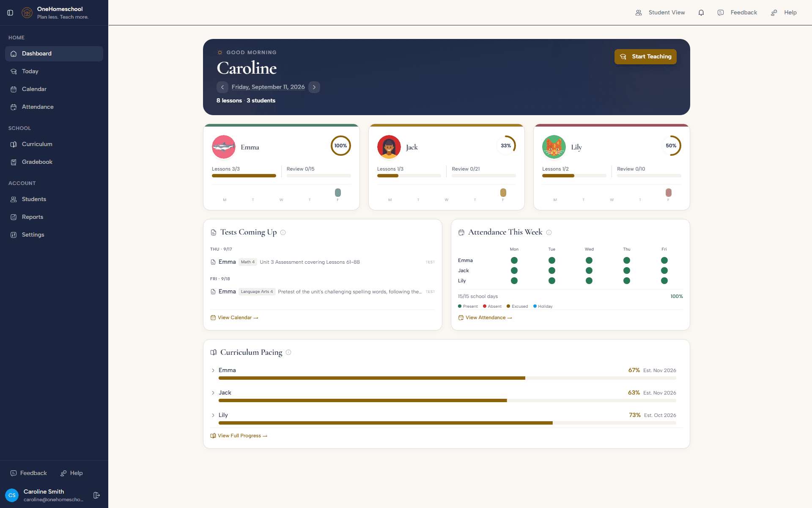Click info icon next to Tests Coming Up

(x=283, y=232)
